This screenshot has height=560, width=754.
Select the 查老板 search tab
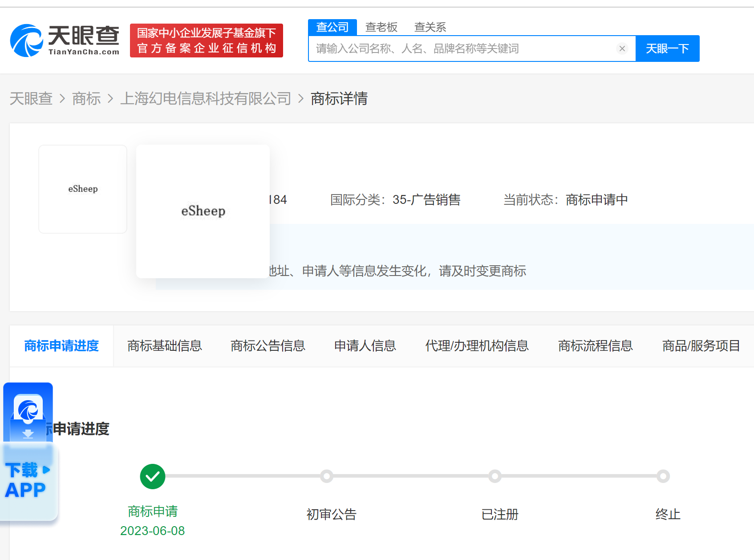tap(381, 27)
